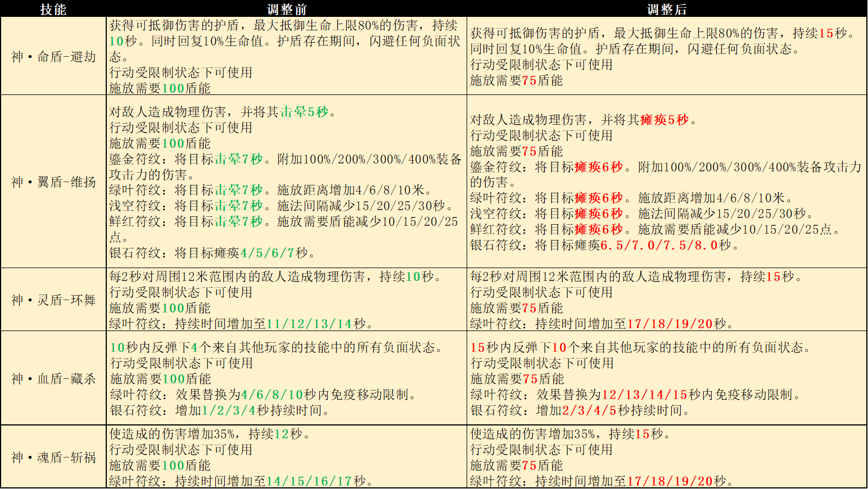This screenshot has height=489, width=868.
Task: Click the 17/18/19/20秒 line in the 魂盾-斩祸 row
Action: [x=602, y=481]
